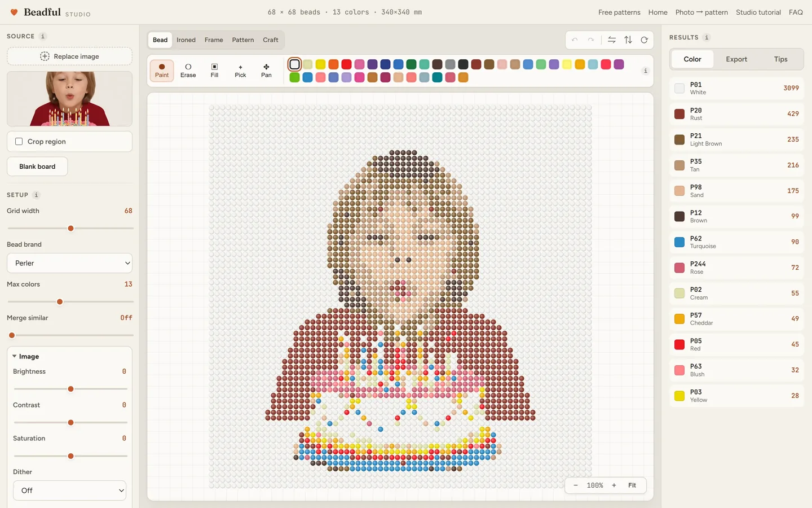Click the Max colors slider handle
812x508 pixels.
pos(60,302)
